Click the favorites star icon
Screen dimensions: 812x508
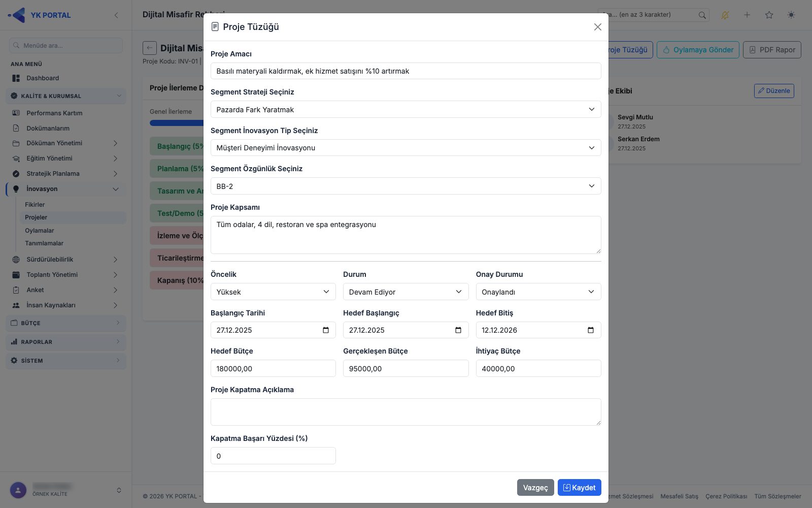pyautogui.click(x=769, y=15)
